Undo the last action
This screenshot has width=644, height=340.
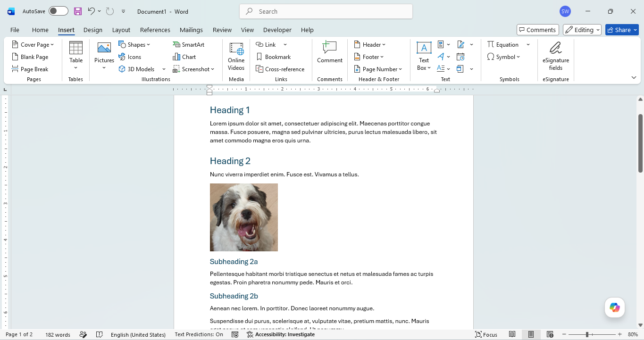[92, 11]
